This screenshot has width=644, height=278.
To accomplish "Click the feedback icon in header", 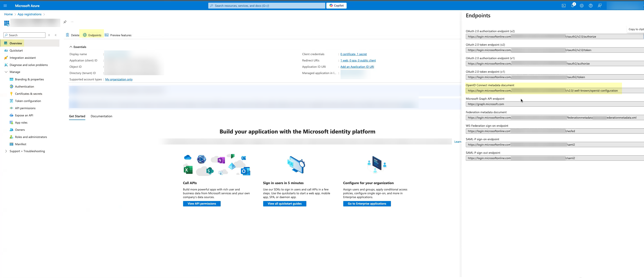I will click(x=599, y=5).
